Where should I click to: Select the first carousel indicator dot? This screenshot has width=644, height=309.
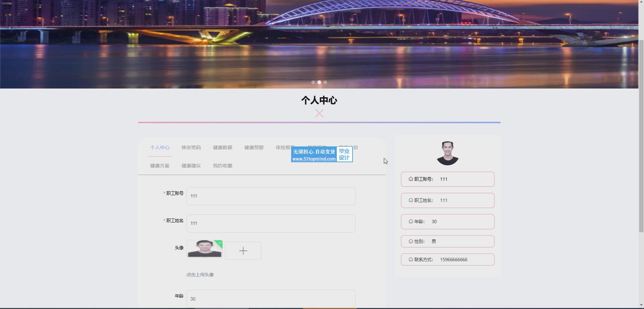point(313,82)
